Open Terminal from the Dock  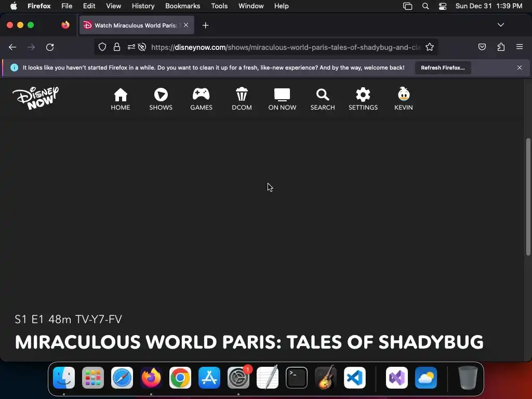click(x=297, y=378)
